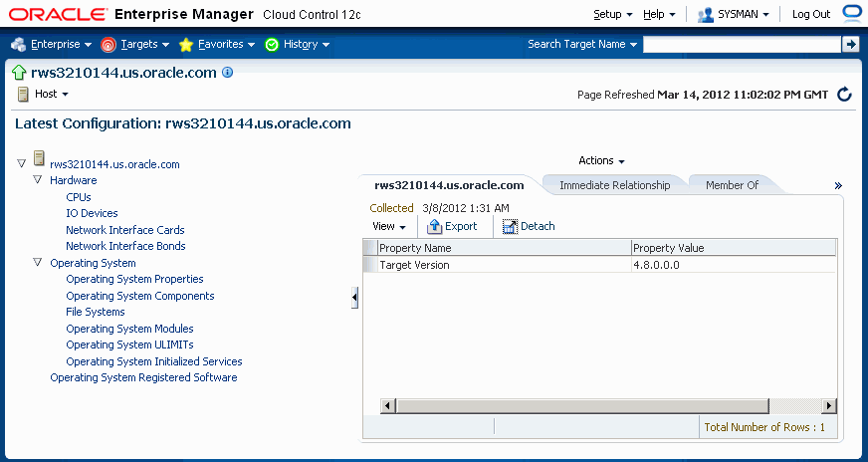Open the View dropdown in table toolbar
Screen dimensions: 868x462
point(389,226)
